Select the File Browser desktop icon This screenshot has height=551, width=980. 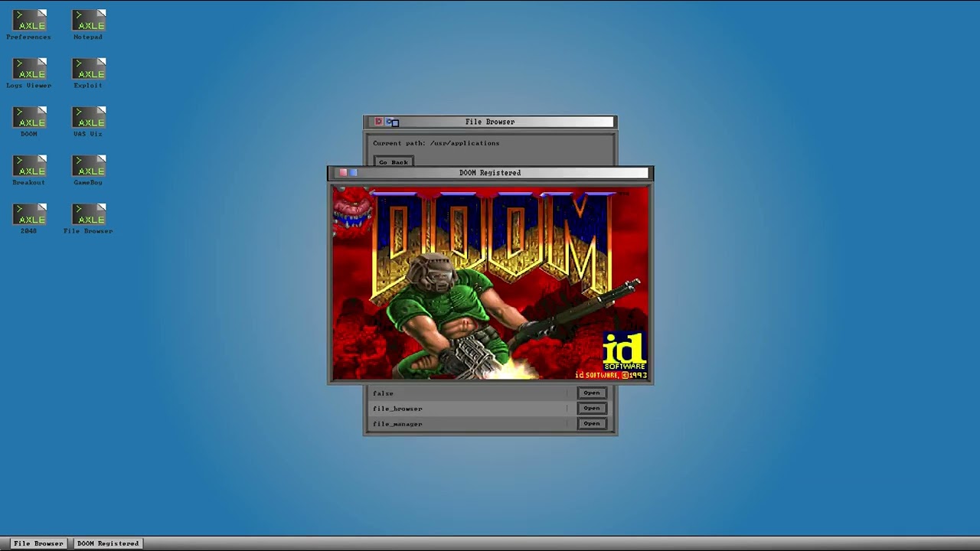[88, 218]
